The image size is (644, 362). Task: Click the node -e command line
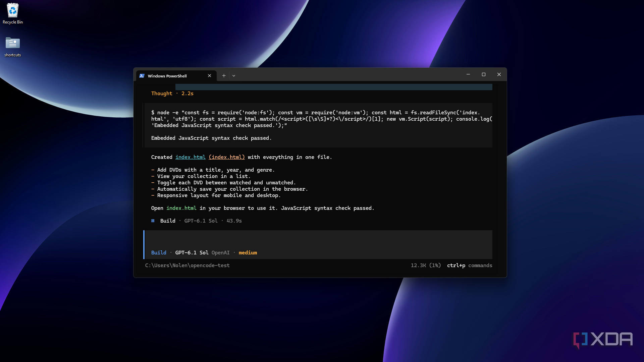322,119
